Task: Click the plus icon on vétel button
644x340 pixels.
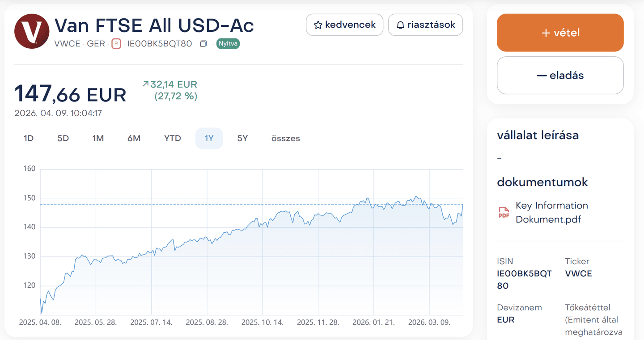Action: click(x=545, y=32)
